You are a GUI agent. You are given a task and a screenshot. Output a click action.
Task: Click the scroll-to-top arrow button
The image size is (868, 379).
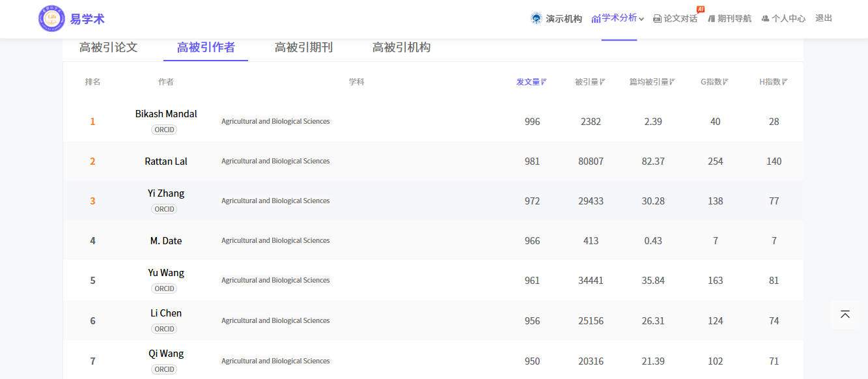click(845, 315)
